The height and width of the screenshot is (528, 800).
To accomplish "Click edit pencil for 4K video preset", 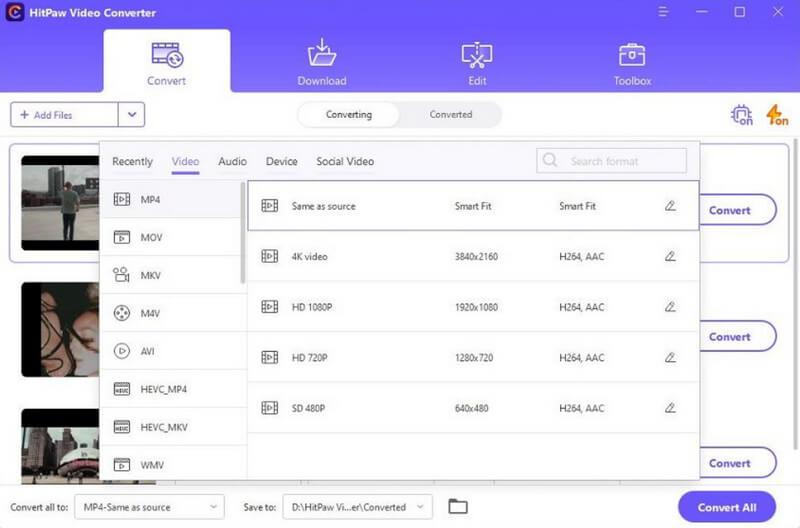I will tap(670, 256).
